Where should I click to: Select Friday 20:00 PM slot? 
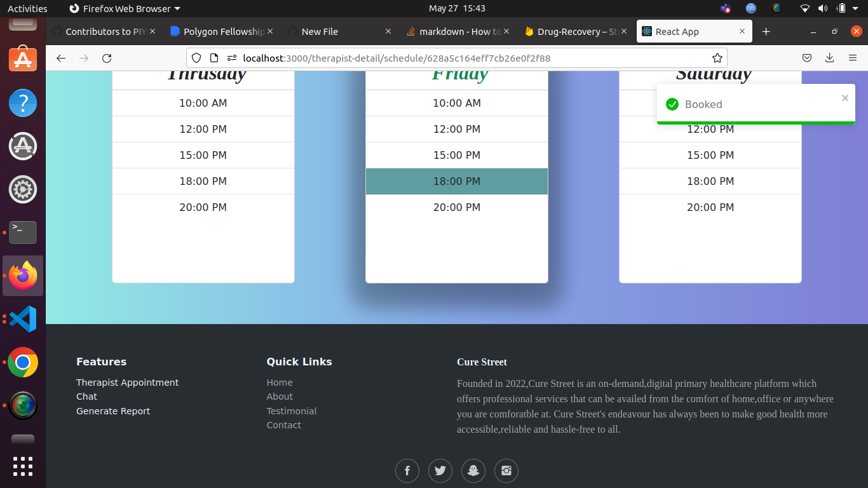[457, 207]
